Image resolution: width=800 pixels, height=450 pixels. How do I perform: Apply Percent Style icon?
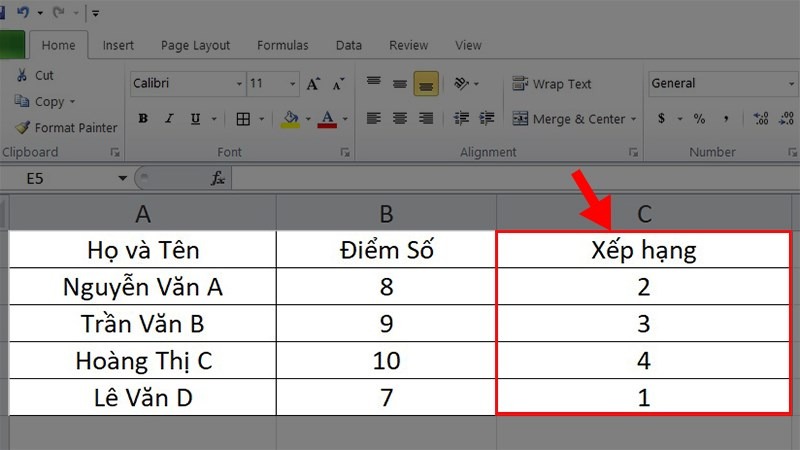click(699, 119)
